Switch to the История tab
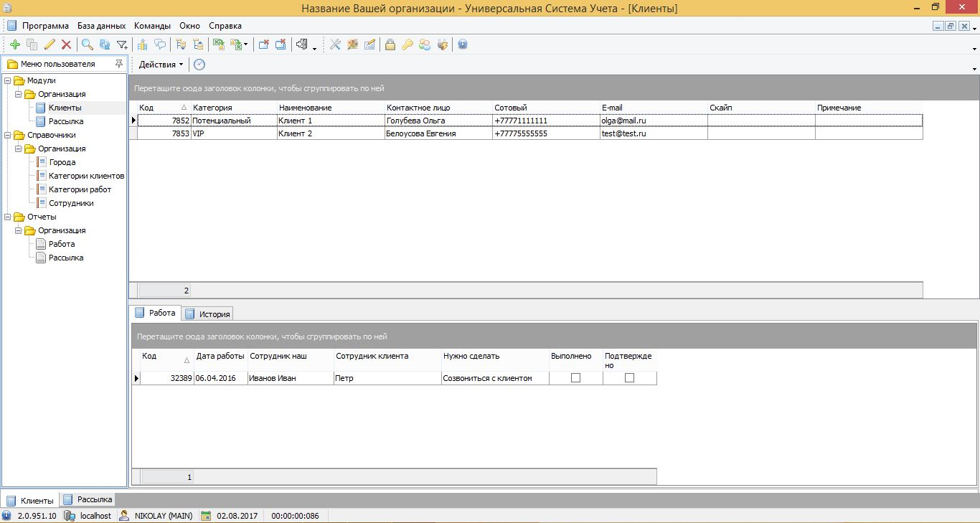 [x=207, y=314]
